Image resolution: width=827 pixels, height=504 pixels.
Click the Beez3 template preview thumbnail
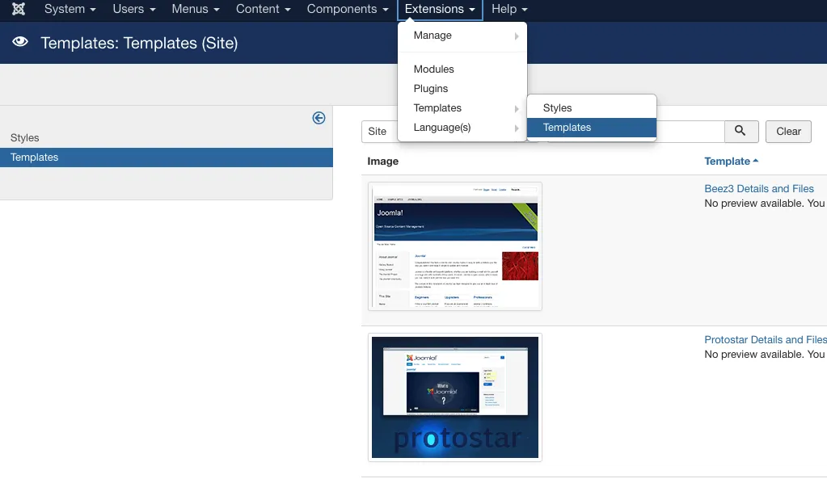[x=455, y=246]
